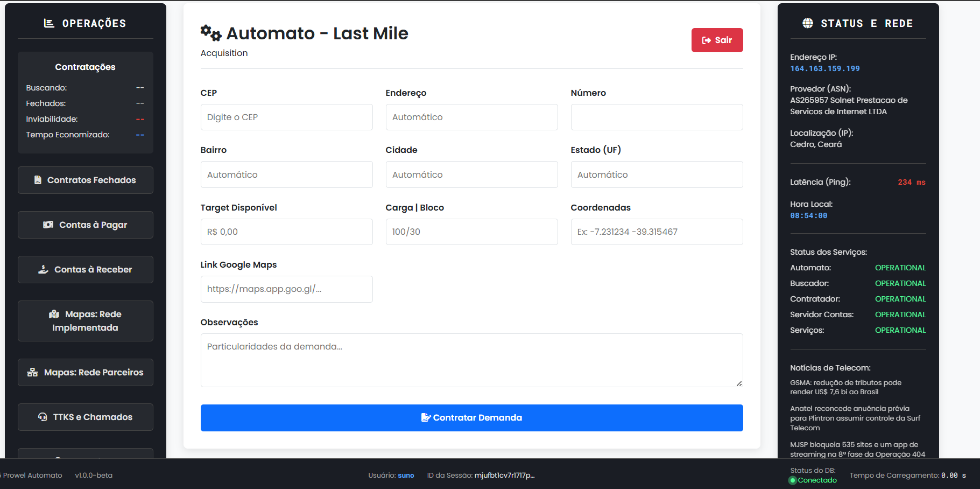Click the map icon on Mapas: Rede Implementada

(x=54, y=314)
